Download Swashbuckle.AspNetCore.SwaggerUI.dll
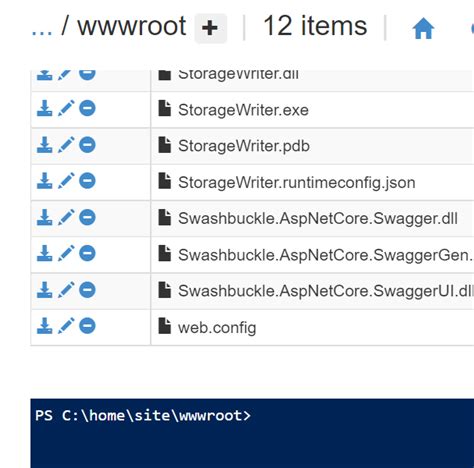 [44, 289]
